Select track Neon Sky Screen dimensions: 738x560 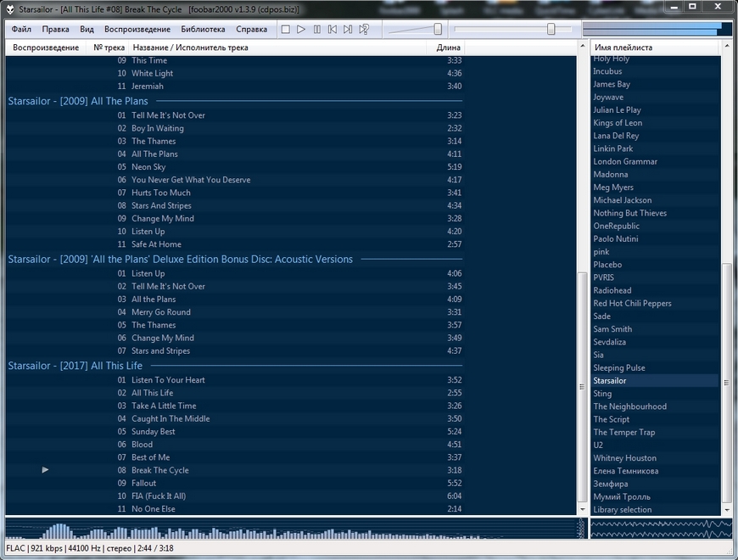pos(235,167)
